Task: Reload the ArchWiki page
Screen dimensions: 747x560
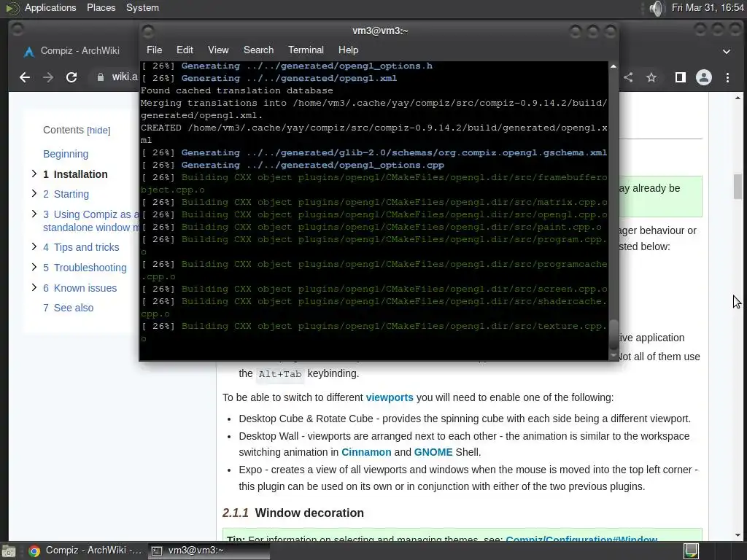Action: click(x=71, y=77)
